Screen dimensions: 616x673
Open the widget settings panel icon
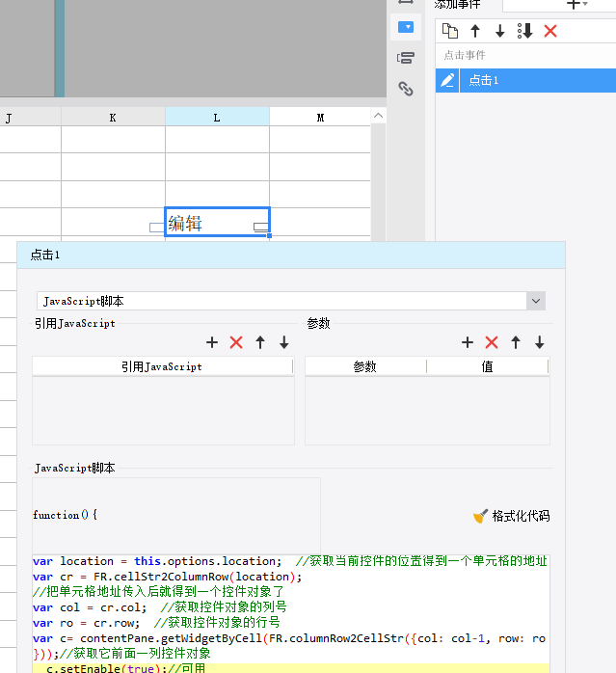coord(406,27)
